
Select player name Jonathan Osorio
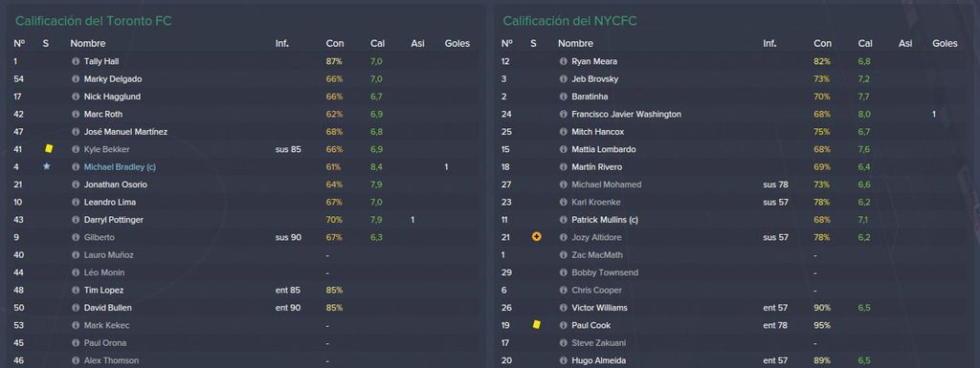click(x=116, y=184)
